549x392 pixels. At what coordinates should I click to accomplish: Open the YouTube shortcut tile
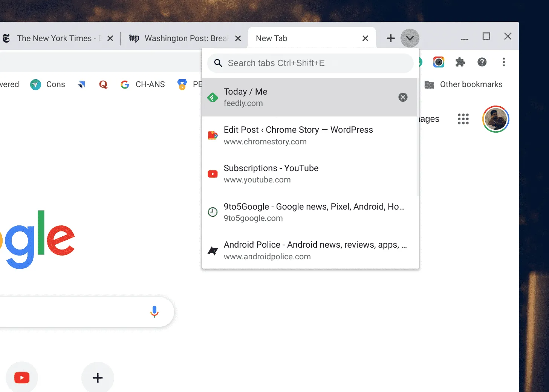coord(22,377)
